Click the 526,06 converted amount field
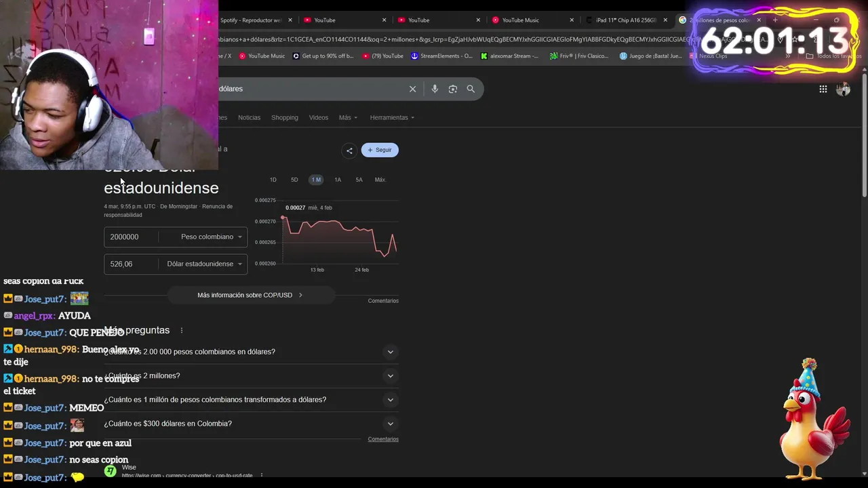 pyautogui.click(x=132, y=264)
